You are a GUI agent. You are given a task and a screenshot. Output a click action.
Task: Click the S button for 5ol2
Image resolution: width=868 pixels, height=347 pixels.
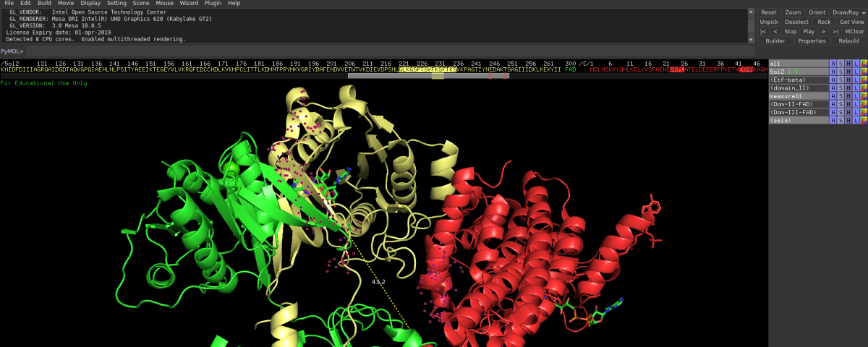(x=841, y=72)
